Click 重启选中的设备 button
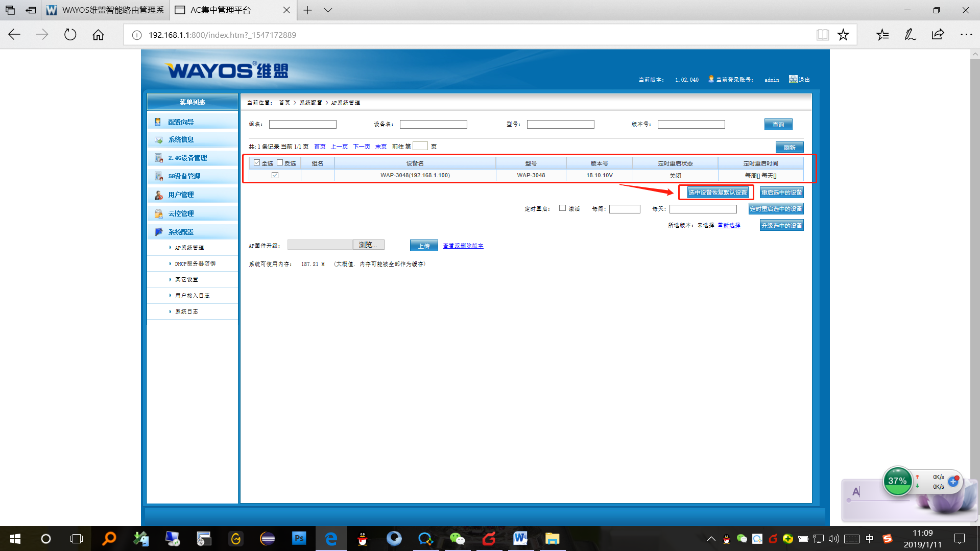 click(781, 193)
